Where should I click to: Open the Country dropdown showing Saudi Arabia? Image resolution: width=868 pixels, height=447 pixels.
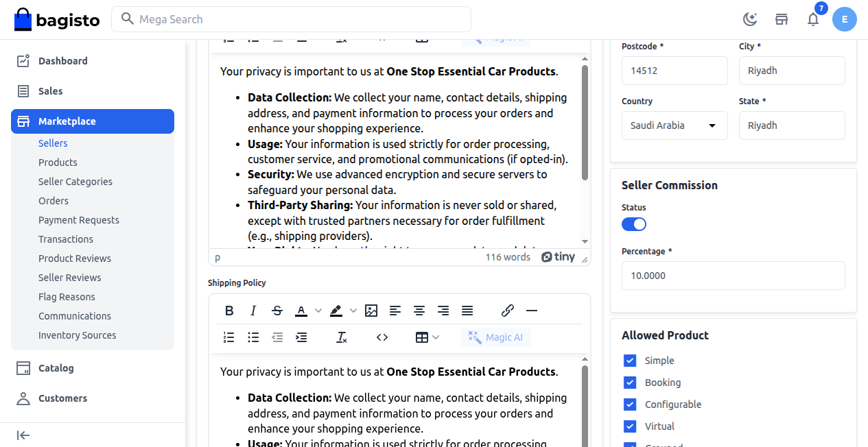click(x=675, y=125)
